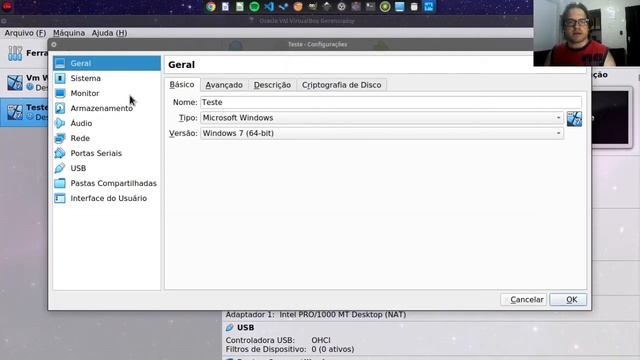This screenshot has height=360, width=640.
Task: Launch Spotify from the top dock
Action: click(254, 7)
